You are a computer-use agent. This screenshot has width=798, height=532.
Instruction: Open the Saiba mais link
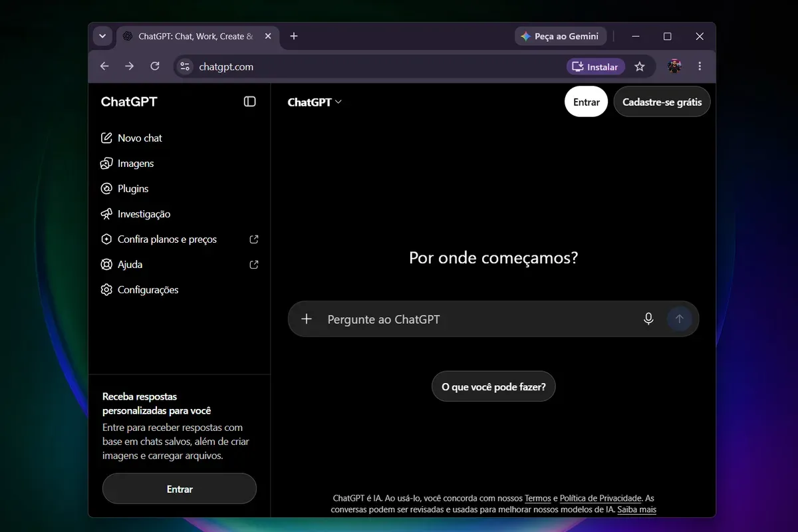636,510
